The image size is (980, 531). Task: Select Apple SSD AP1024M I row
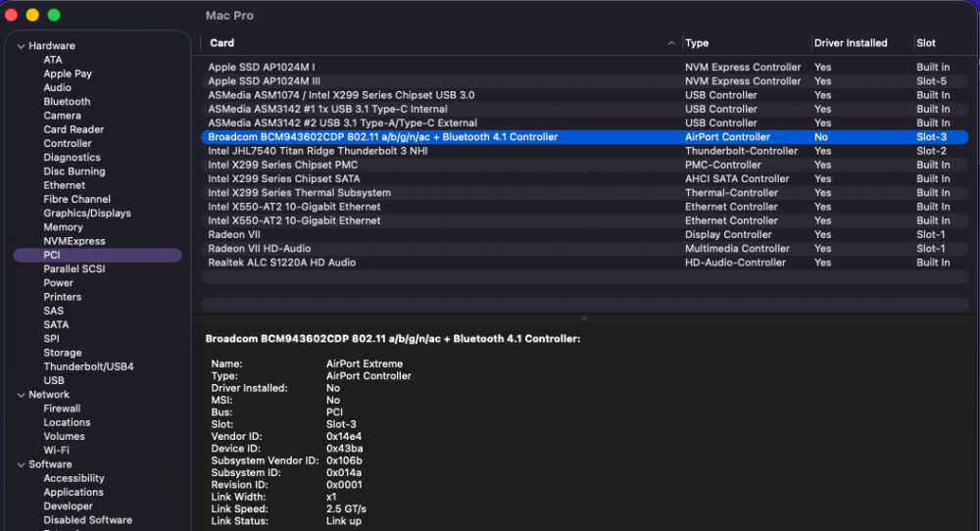[x=584, y=68]
